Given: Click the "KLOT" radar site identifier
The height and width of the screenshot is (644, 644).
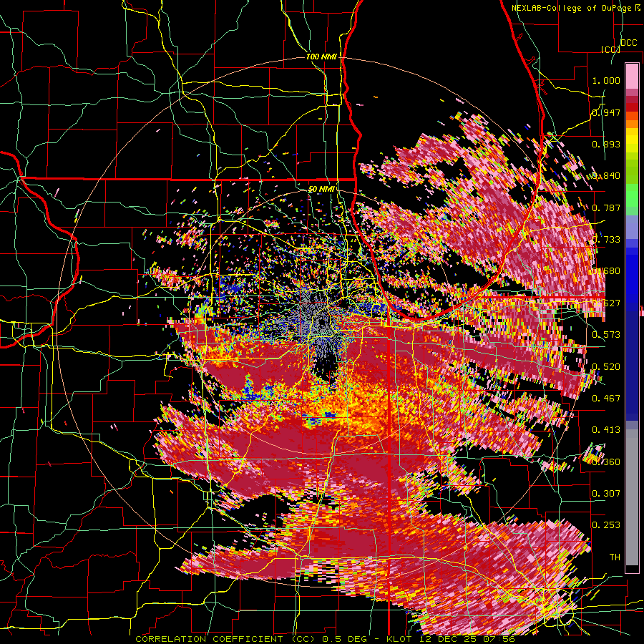Looking at the screenshot, I should tap(399, 639).
